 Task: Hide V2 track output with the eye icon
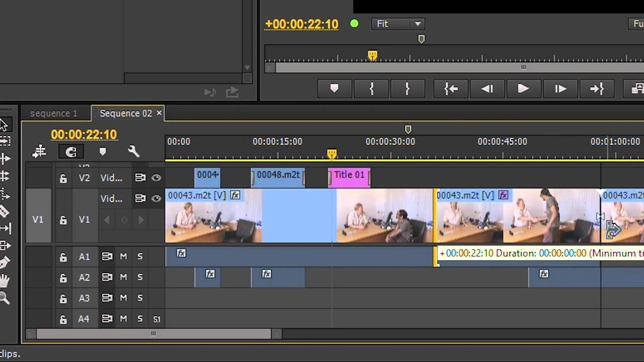[156, 177]
